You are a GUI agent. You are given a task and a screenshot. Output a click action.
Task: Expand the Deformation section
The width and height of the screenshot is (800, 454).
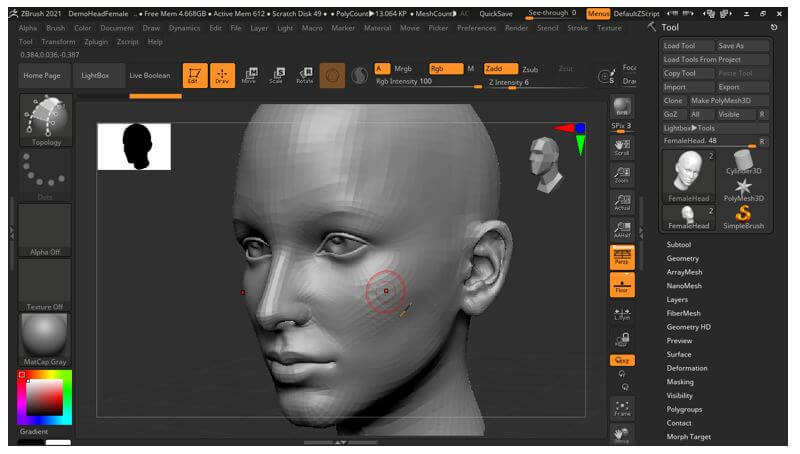click(x=687, y=368)
